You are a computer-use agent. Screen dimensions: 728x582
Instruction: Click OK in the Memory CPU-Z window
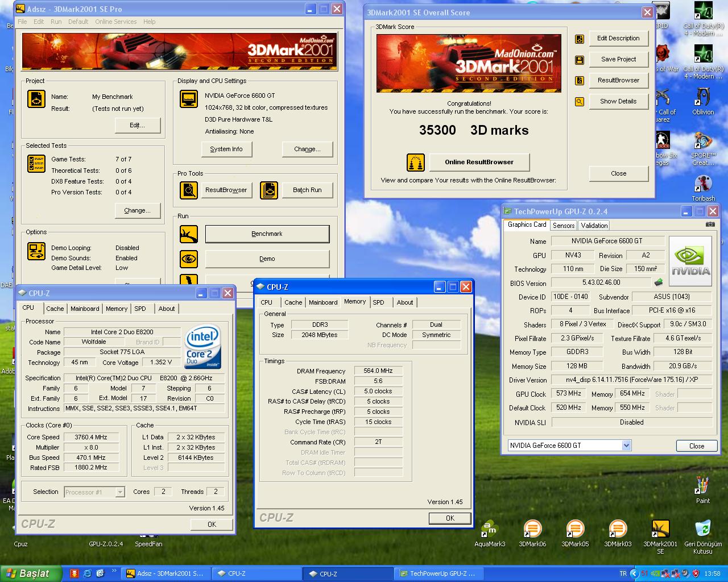450,518
